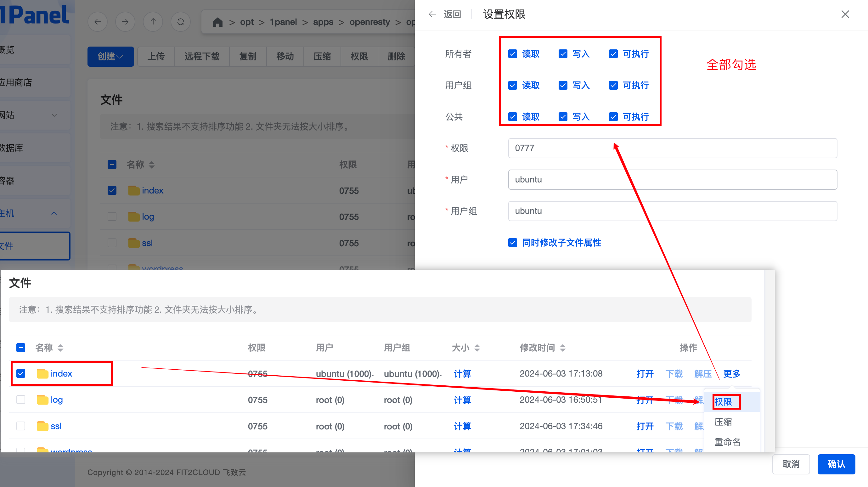868x487 pixels.
Task: Open 文件 in the sidebar
Action: [35, 246]
